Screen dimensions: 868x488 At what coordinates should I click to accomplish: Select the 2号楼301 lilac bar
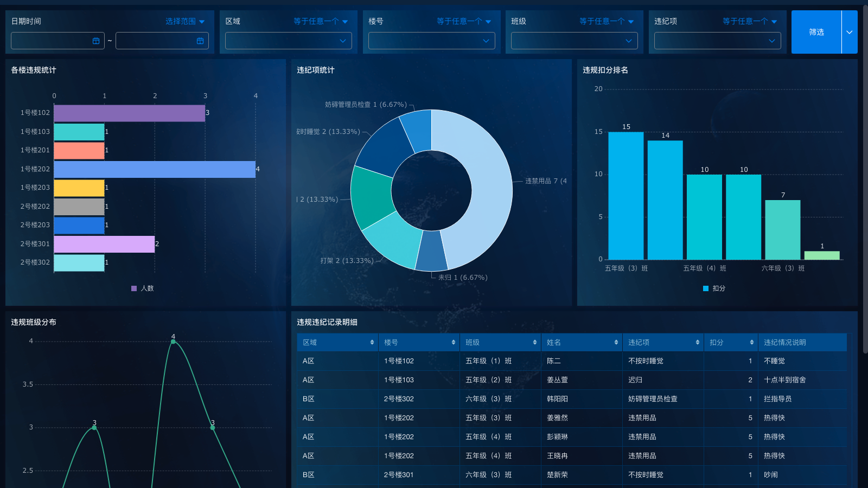tap(104, 244)
